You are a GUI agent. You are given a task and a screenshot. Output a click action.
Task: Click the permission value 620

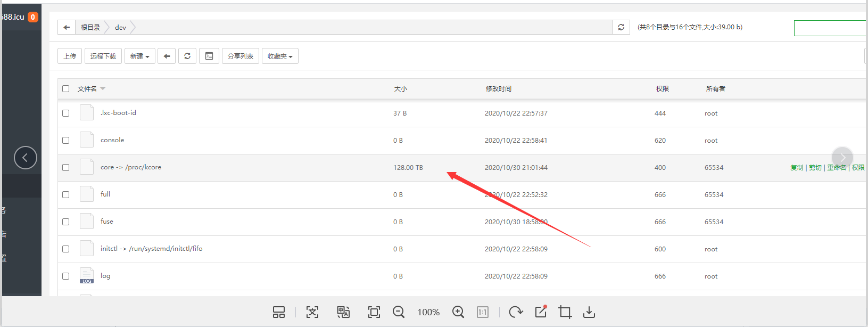[660, 141]
